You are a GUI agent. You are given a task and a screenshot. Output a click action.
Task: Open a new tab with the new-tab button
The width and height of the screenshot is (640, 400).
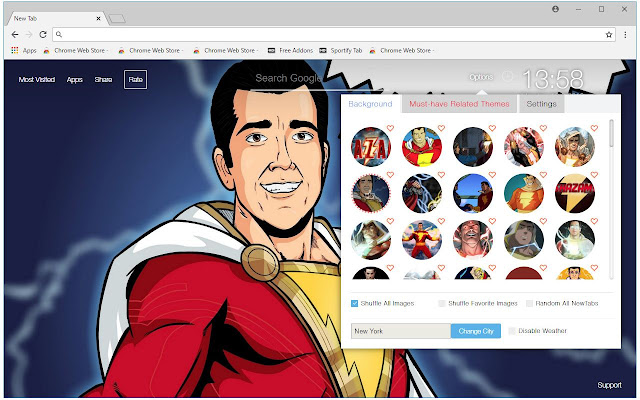click(x=117, y=19)
